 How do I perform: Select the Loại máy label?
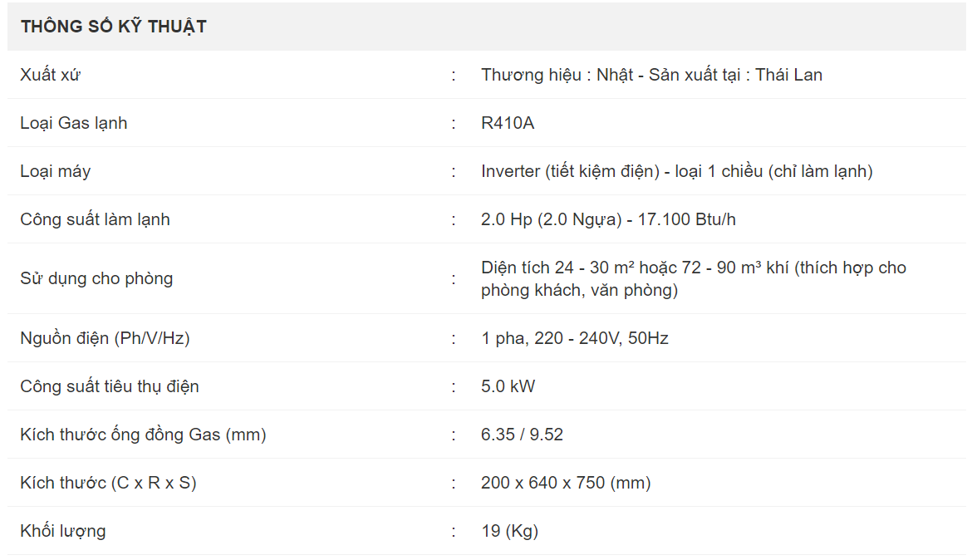pyautogui.click(x=55, y=171)
